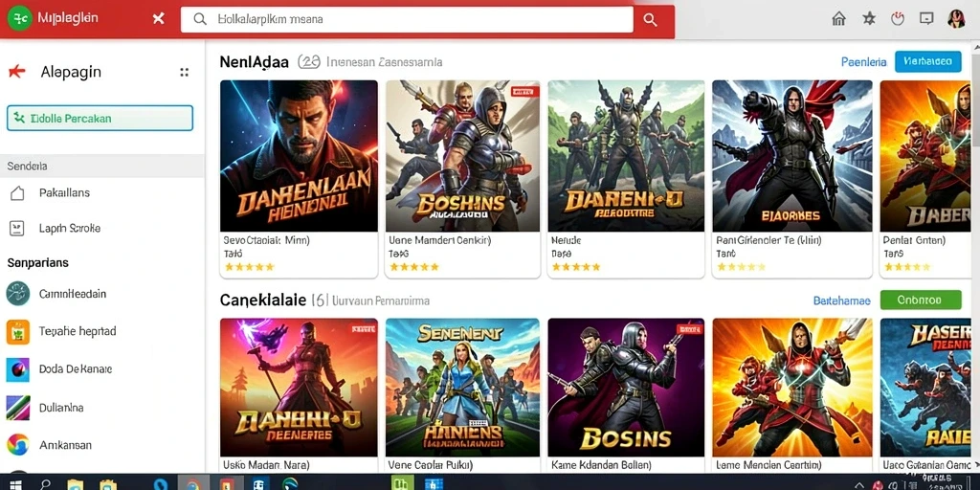The width and height of the screenshot is (980, 490).
Task: Click the star favorites icon
Action: [869, 19]
